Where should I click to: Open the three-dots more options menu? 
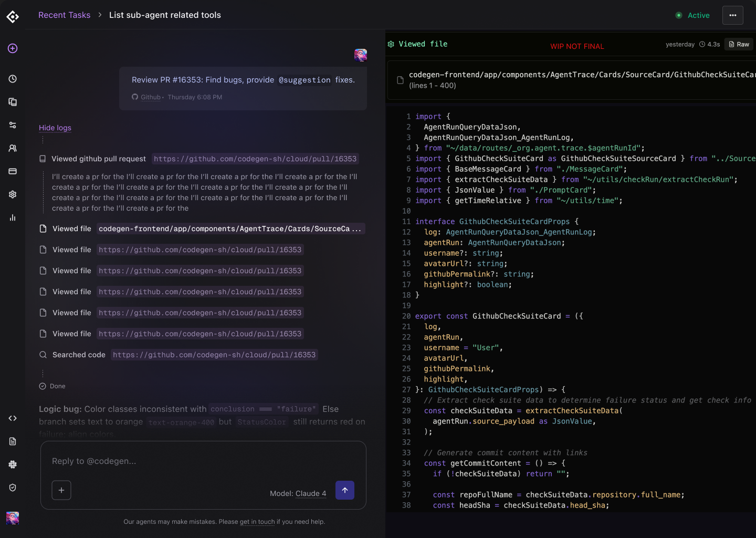point(733,15)
